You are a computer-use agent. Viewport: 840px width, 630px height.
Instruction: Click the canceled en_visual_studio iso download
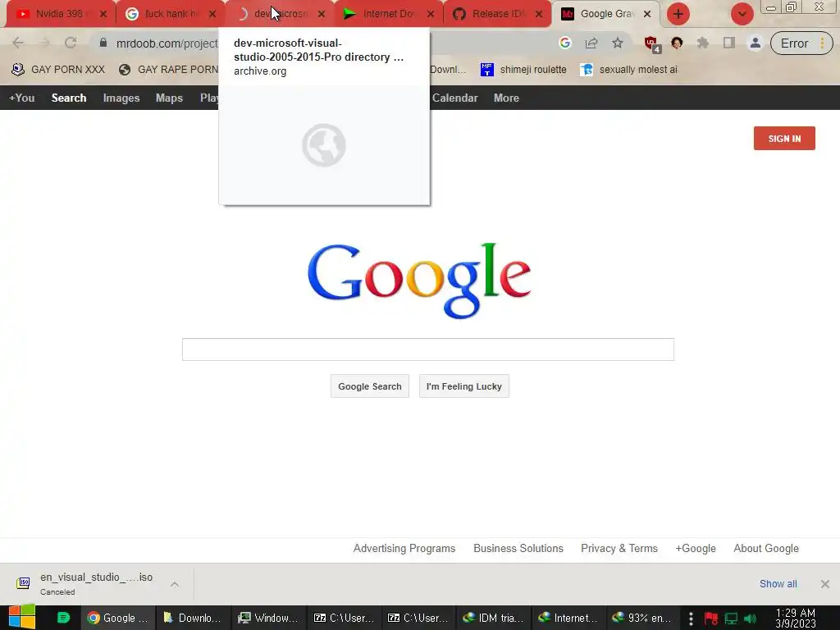(97, 583)
